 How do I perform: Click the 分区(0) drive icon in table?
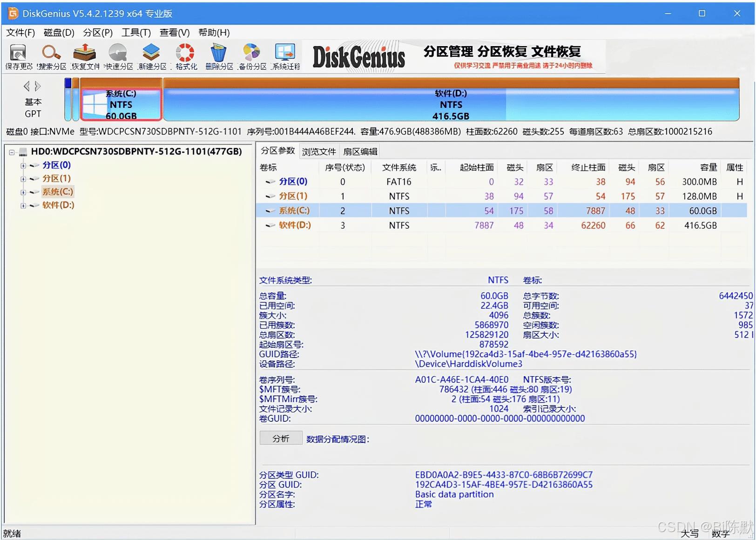[270, 182]
